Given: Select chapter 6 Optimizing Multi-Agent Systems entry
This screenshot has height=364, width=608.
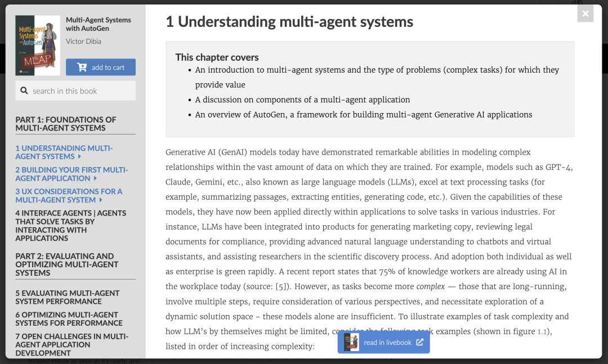Looking at the screenshot, I should (x=69, y=319).
